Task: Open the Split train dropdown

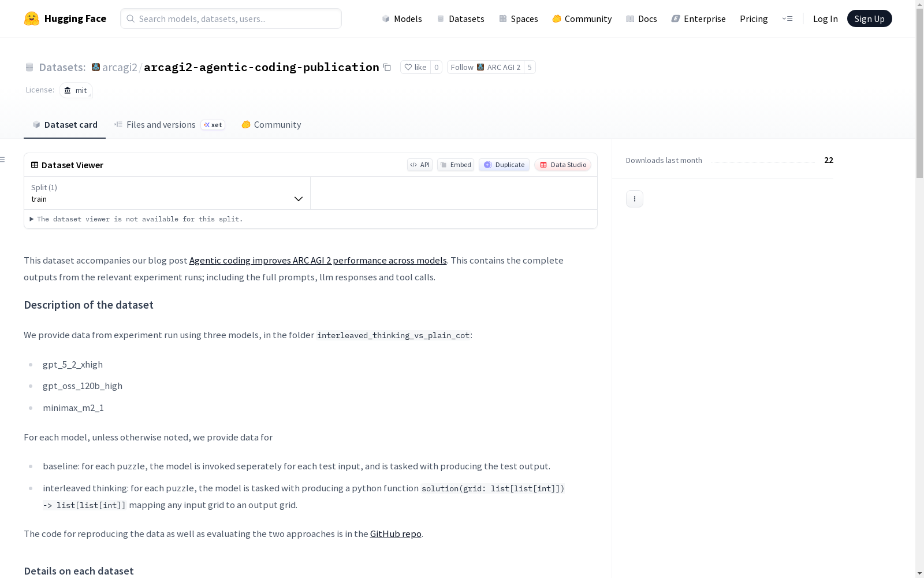Action: tap(167, 193)
